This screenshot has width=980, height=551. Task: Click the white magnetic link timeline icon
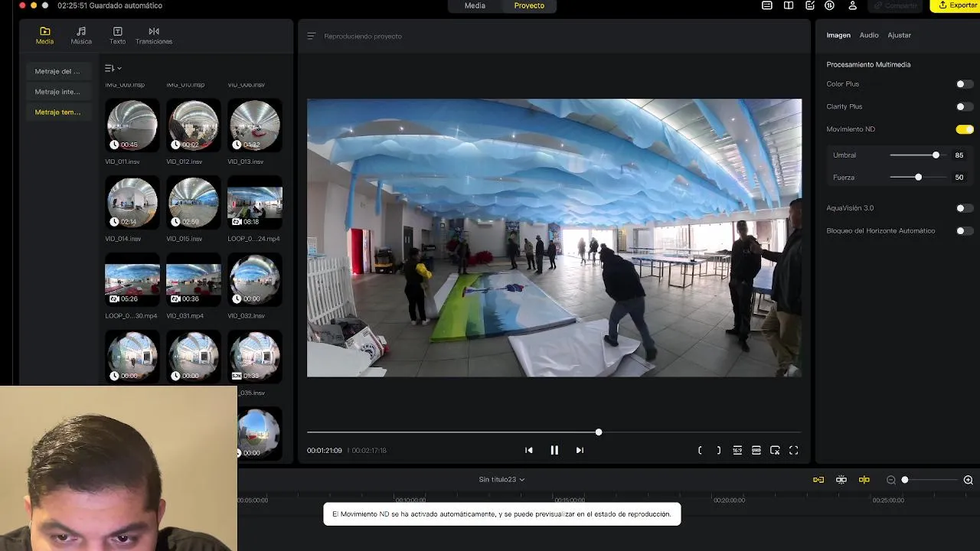841,480
